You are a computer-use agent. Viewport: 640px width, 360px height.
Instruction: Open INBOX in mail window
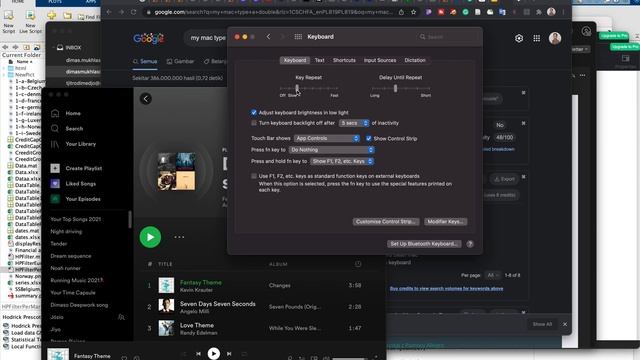coord(73,48)
